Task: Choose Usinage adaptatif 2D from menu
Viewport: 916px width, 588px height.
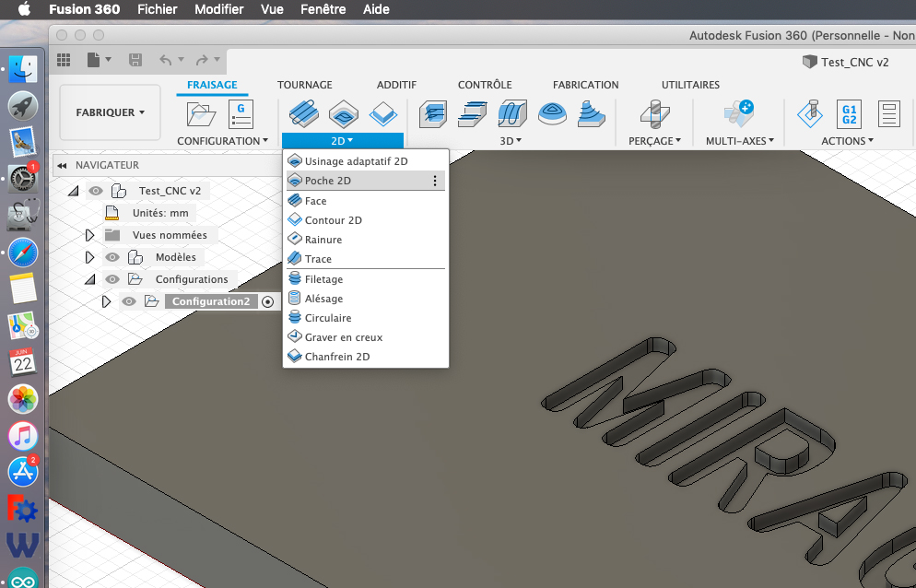Action: point(366,161)
